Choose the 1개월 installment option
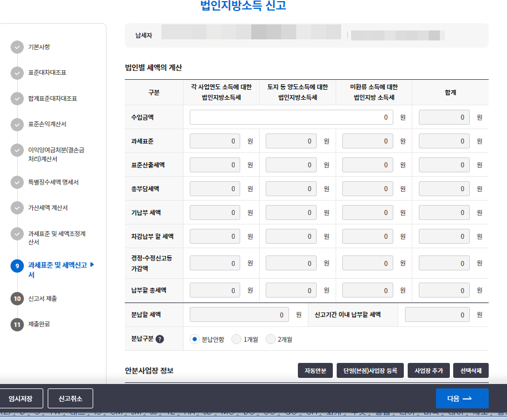 click(237, 339)
